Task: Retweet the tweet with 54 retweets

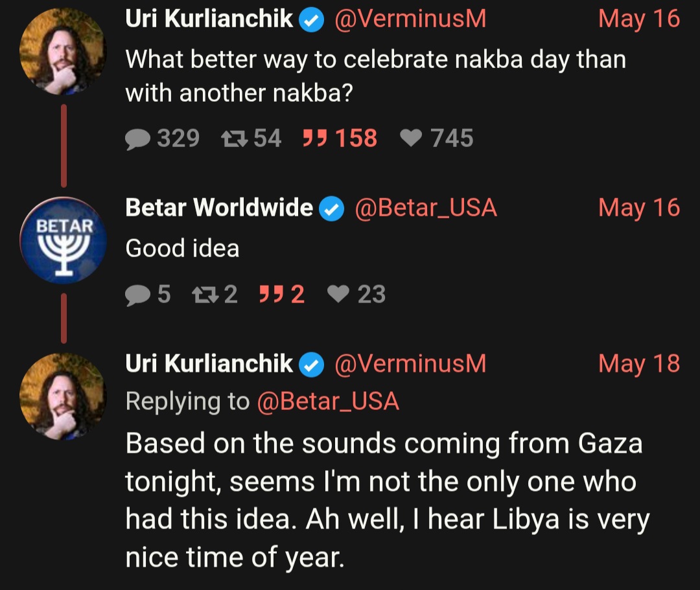Action: tap(230, 139)
